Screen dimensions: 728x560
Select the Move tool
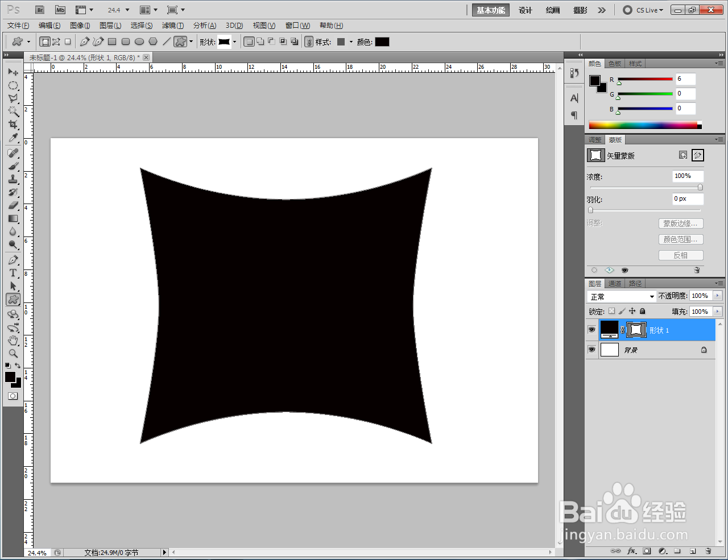13,72
